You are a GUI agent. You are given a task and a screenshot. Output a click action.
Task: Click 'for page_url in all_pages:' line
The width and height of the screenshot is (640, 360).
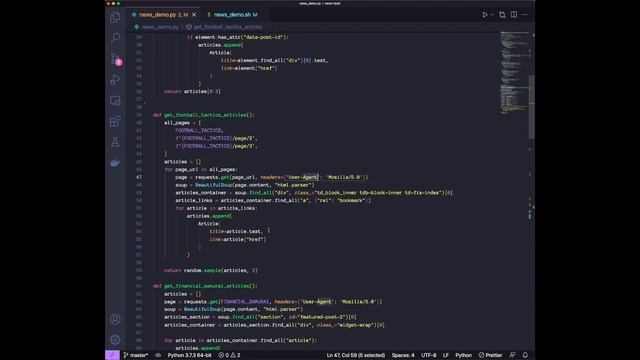(201, 169)
